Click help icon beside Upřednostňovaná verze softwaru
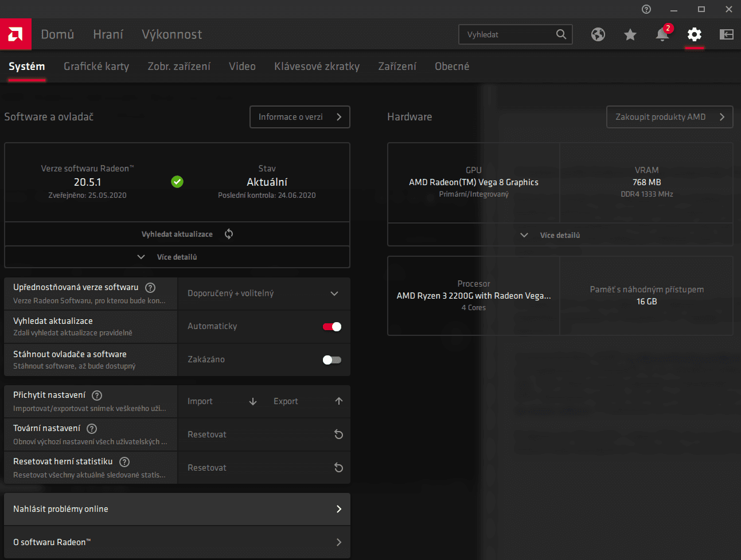The image size is (741, 560). click(x=150, y=288)
